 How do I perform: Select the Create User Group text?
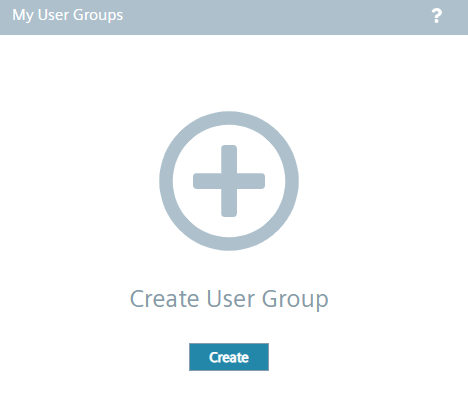tap(229, 299)
